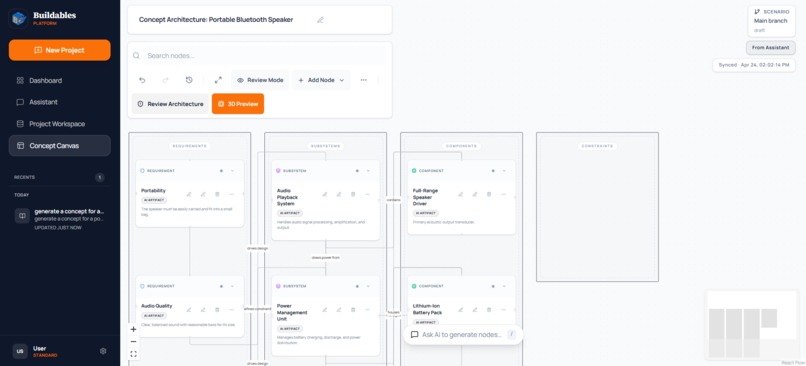Click the undo arrow in the canvas toolbar
The image size is (806, 366).
point(142,80)
